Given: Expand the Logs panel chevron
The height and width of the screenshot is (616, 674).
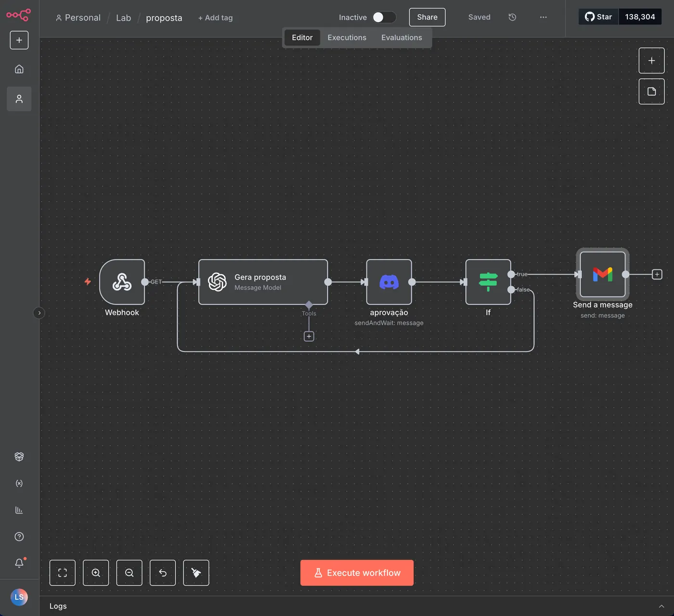Looking at the screenshot, I should click(661, 606).
